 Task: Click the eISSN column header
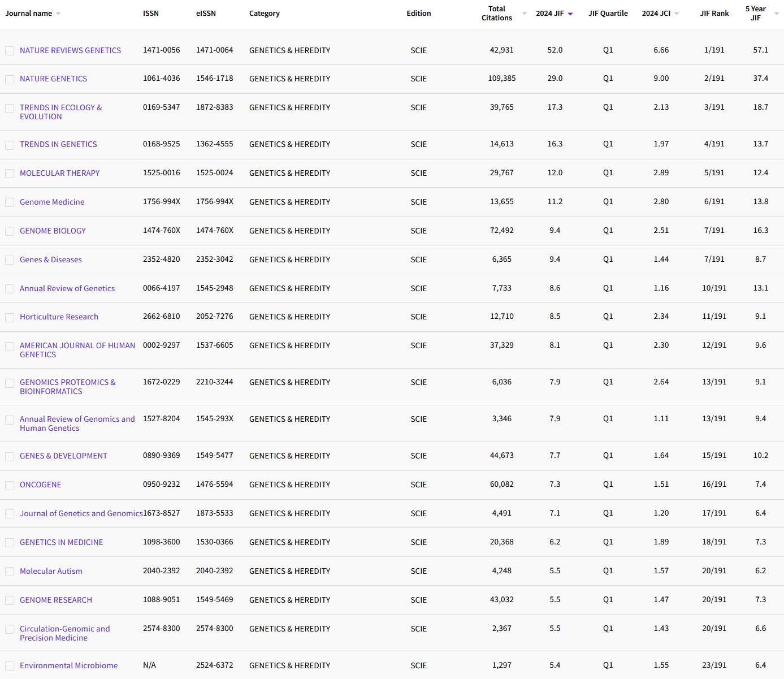point(206,14)
